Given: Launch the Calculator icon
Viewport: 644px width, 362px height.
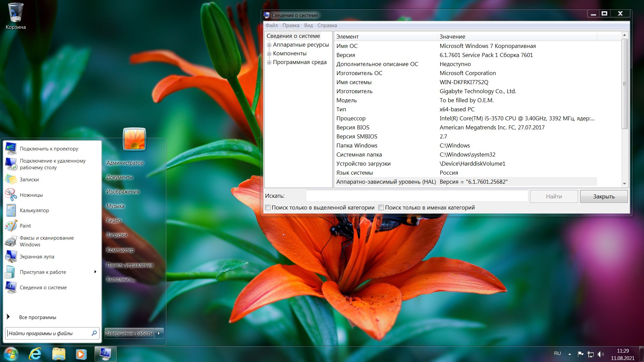Looking at the screenshot, I should pos(11,210).
